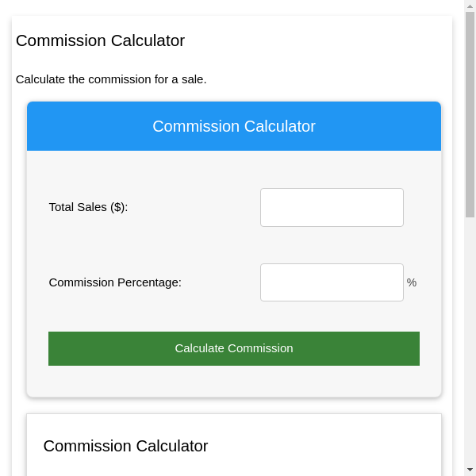Click the lower Commission Calculator card heading
Image resolution: width=476 pixels, height=476 pixels.
coord(125,446)
